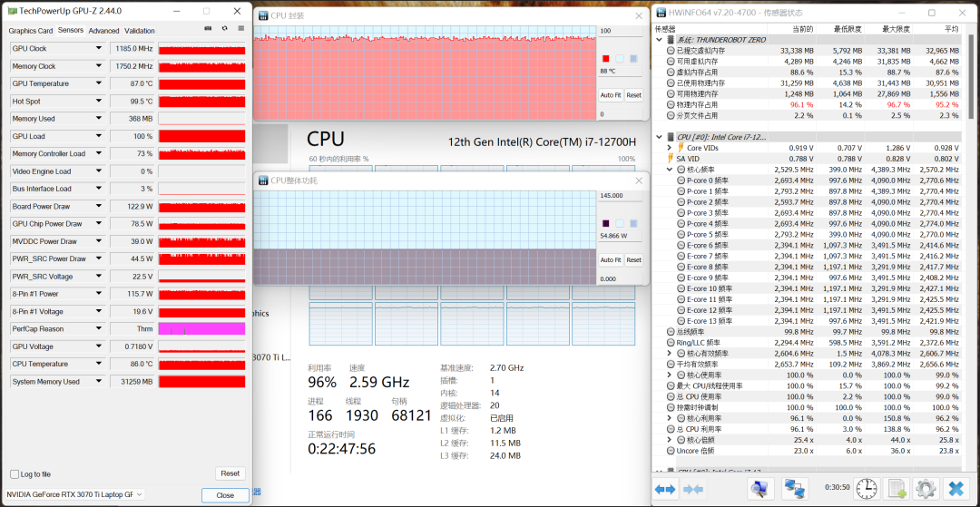Collapse the 系统: THUNDEROBOT ZERO group
Viewport: 980px width, 507px height.
tap(660, 39)
